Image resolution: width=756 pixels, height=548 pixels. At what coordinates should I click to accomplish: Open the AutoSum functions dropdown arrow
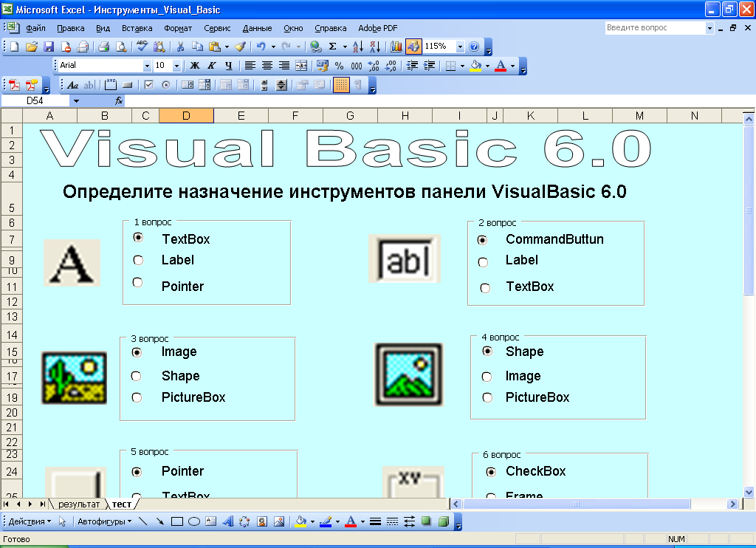345,47
